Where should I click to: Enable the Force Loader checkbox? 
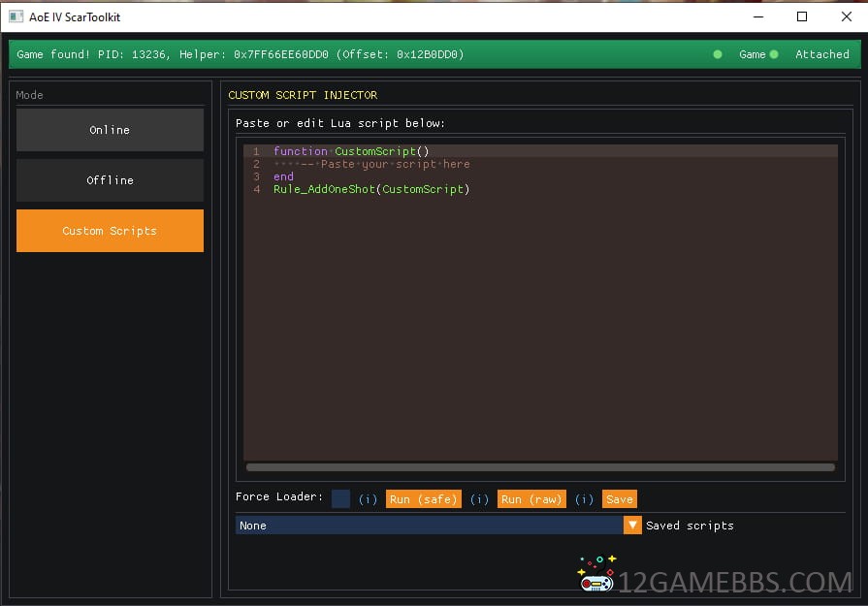(340, 498)
